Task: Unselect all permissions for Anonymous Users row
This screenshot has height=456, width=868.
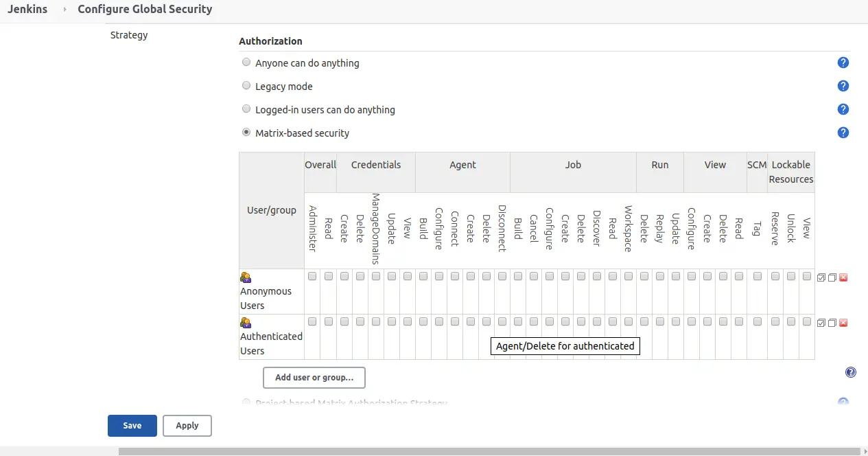Action: click(x=832, y=277)
